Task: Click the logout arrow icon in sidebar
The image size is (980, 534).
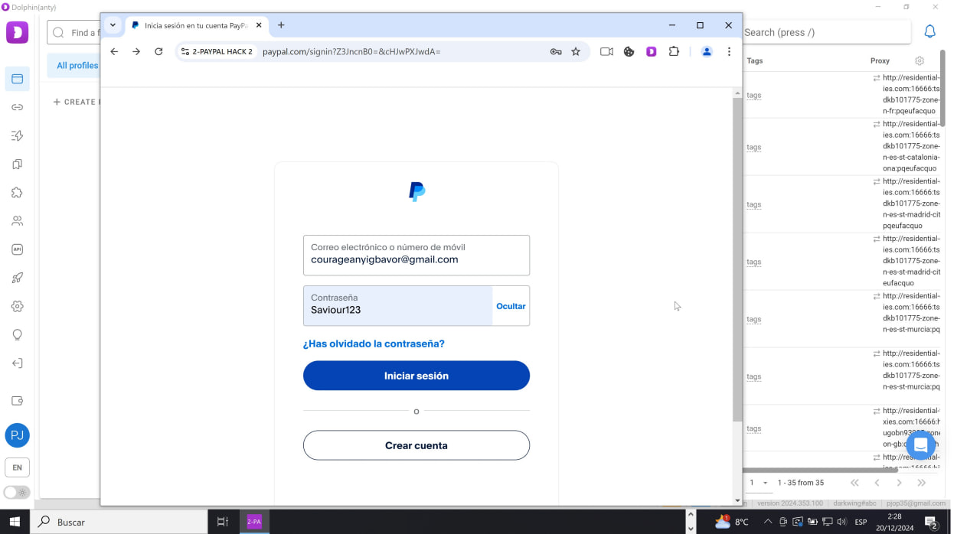Action: (17, 363)
